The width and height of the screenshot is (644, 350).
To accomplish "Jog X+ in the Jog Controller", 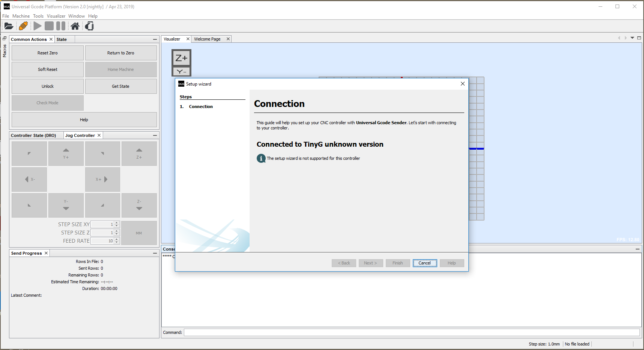I will click(102, 179).
